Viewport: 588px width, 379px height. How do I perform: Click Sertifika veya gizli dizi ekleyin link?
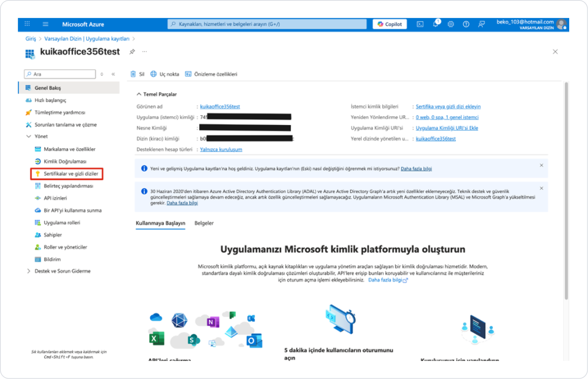(448, 107)
